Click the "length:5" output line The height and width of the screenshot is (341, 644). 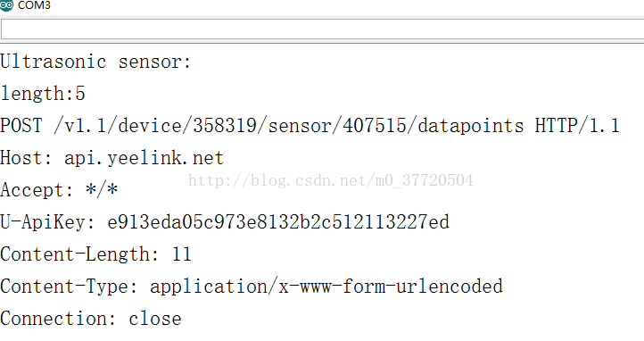coord(43,94)
